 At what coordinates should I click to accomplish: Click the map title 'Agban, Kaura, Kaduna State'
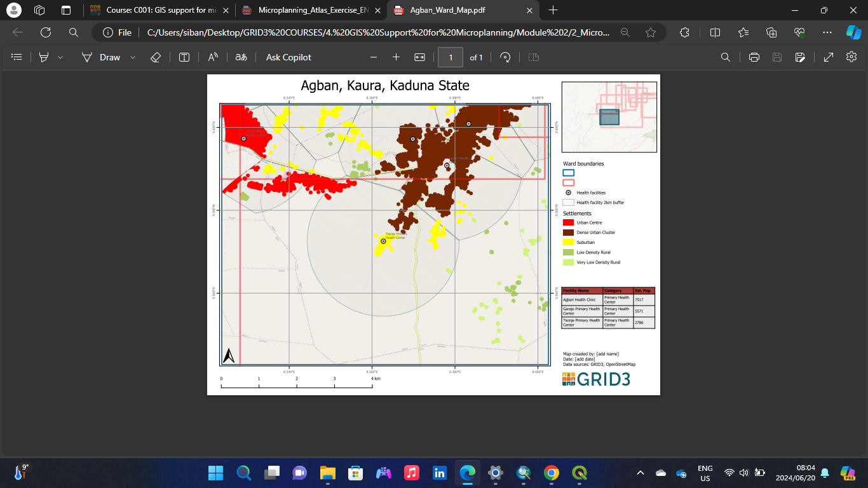pyautogui.click(x=385, y=86)
